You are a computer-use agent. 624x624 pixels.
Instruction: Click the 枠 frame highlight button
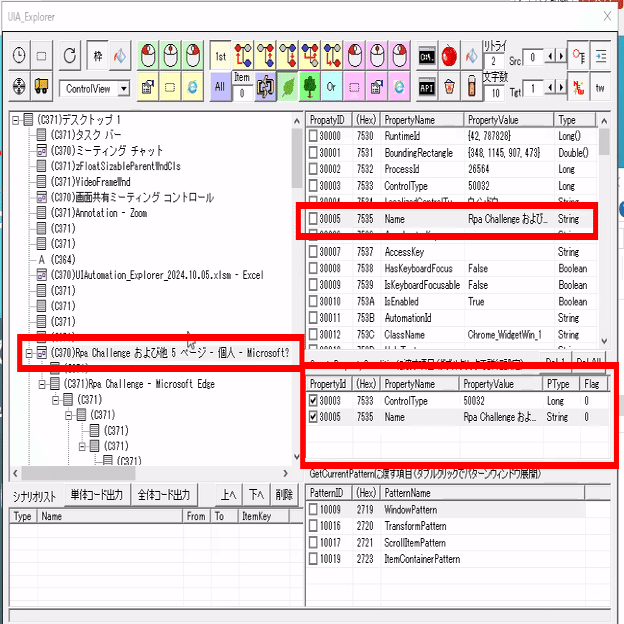click(98, 55)
